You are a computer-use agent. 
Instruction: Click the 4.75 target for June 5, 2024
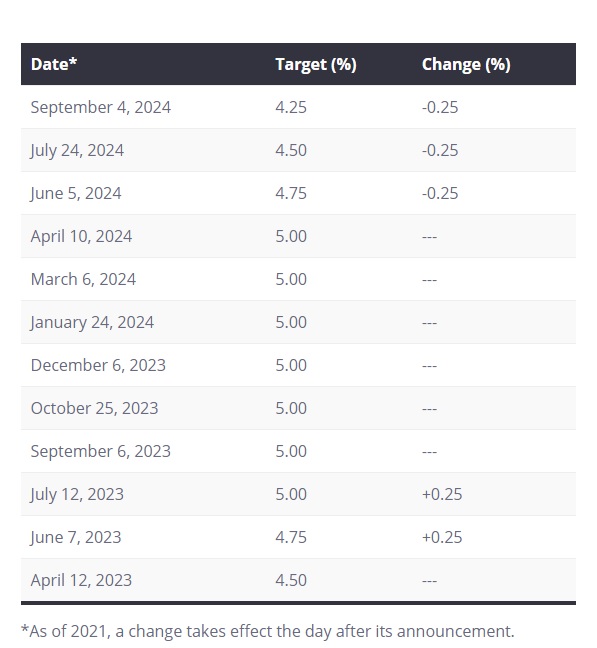click(x=291, y=193)
